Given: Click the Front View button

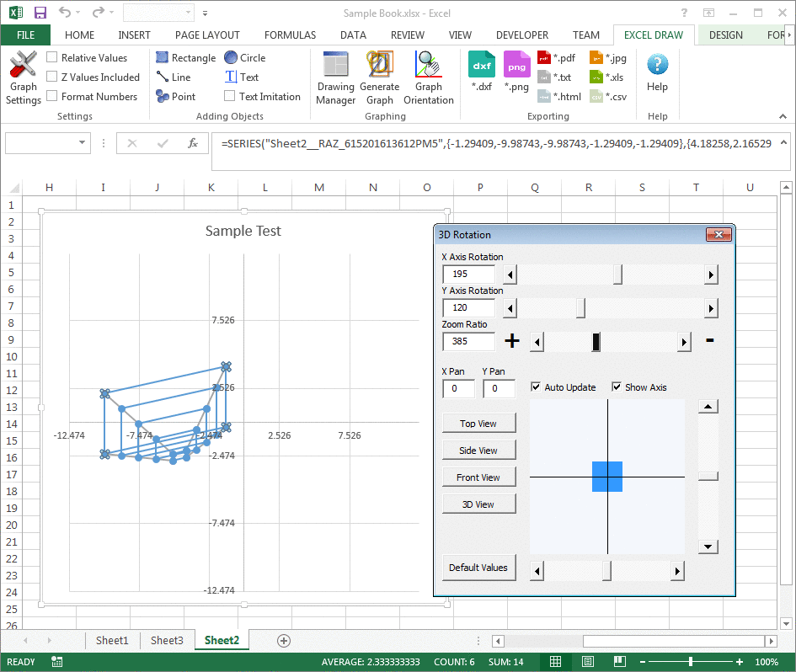Looking at the screenshot, I should coord(478,477).
